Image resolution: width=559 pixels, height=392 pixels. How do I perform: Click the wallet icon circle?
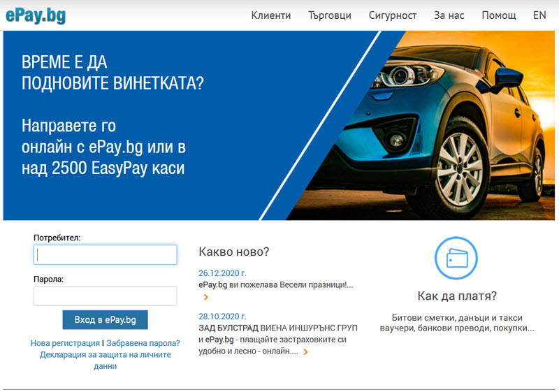(456, 258)
